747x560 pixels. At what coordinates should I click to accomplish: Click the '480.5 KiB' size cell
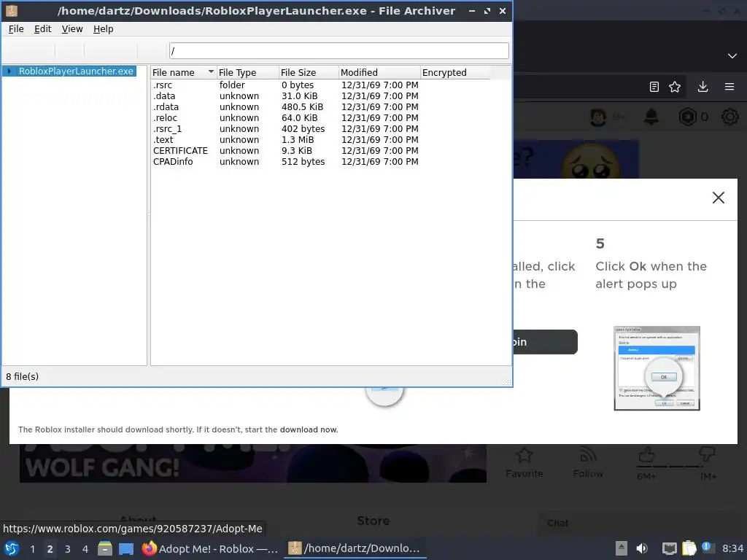tap(302, 106)
